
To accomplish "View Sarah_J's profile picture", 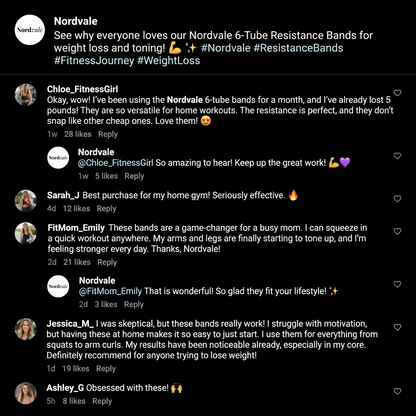I will [x=26, y=201].
